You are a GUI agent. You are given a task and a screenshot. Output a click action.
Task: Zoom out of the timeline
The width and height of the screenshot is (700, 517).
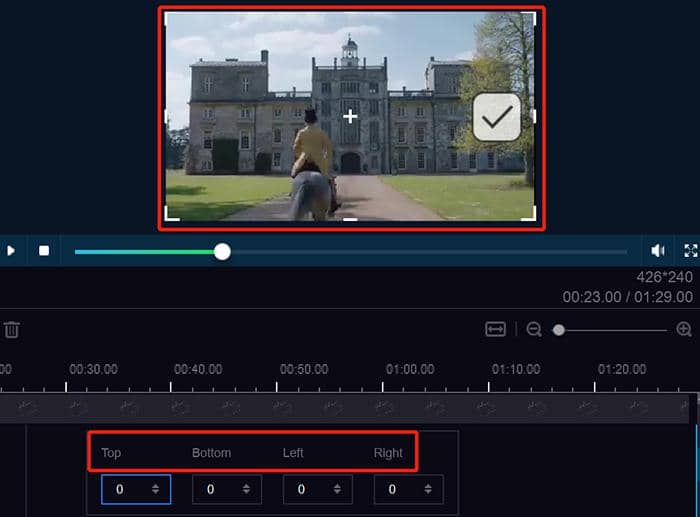pyautogui.click(x=533, y=329)
